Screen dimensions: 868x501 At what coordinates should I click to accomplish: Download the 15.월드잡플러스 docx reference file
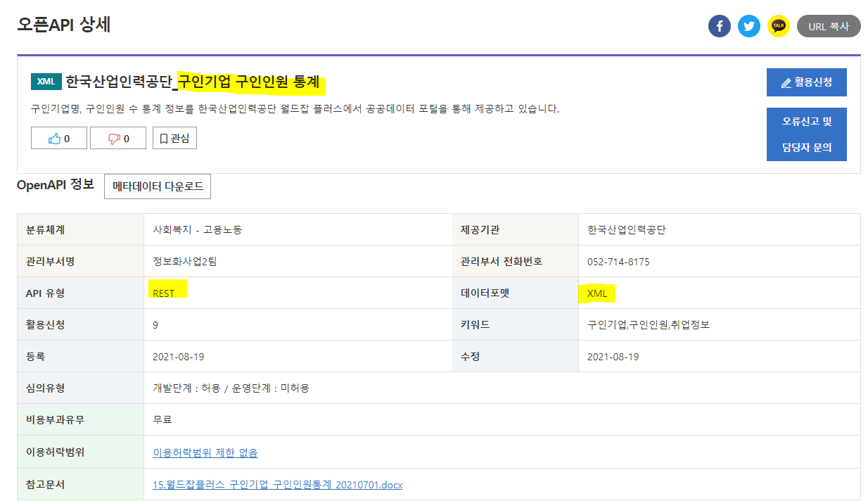pos(277,485)
